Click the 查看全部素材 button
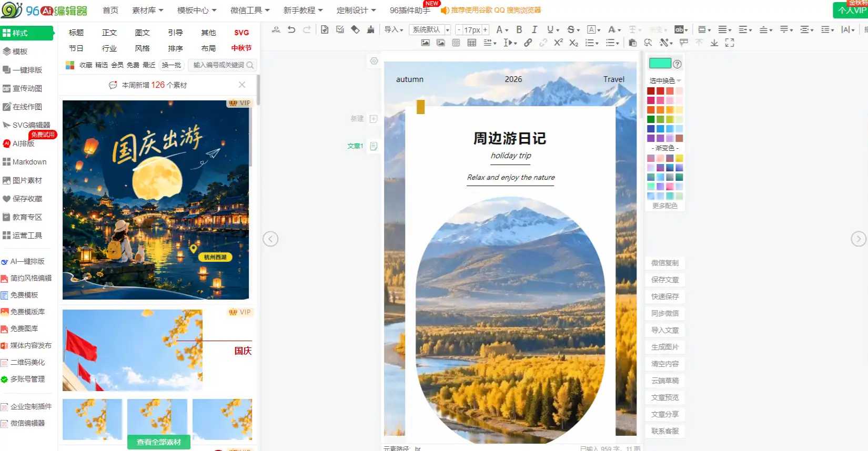 159,442
